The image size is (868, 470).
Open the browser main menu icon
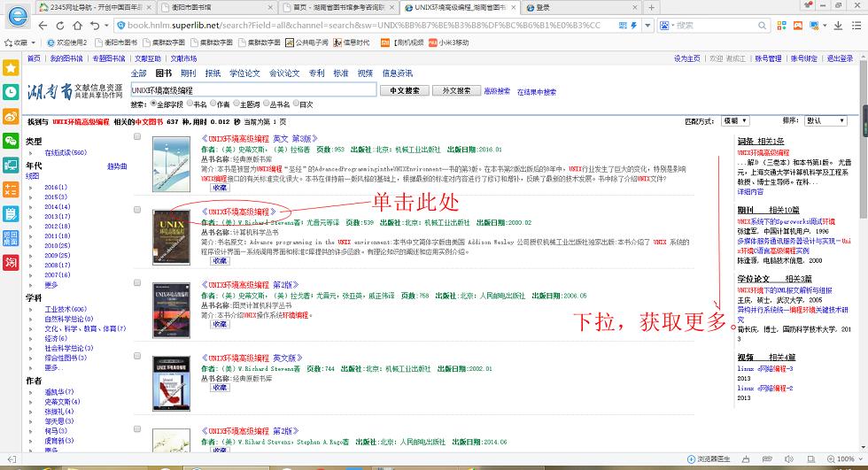pyautogui.click(x=856, y=26)
